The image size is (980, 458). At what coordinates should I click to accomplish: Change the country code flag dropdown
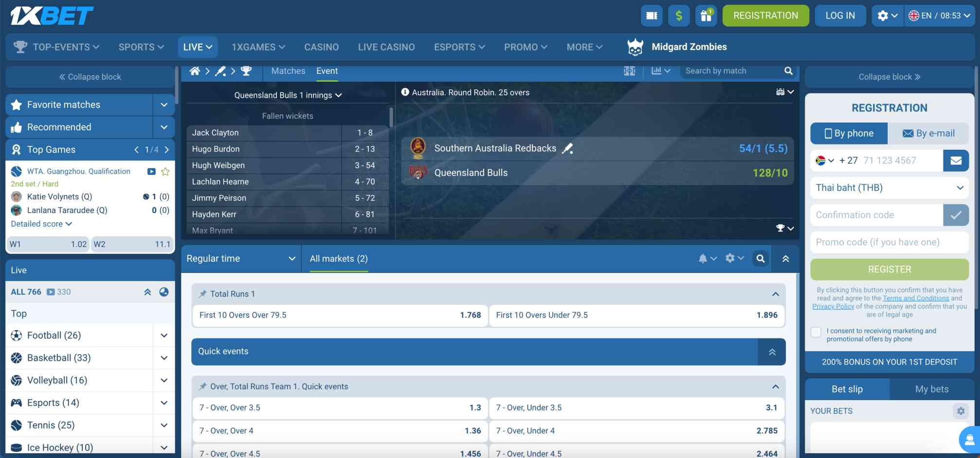pyautogui.click(x=825, y=160)
